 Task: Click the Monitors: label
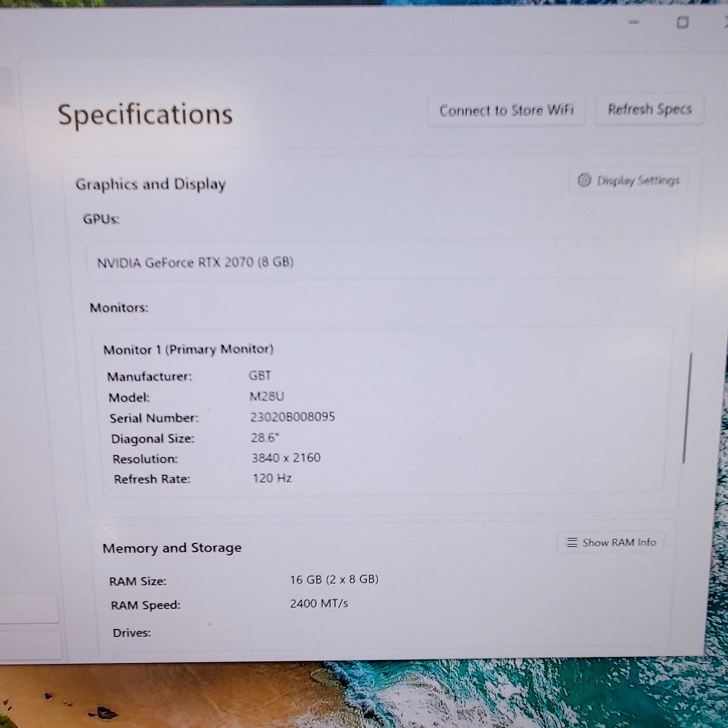coord(119,308)
